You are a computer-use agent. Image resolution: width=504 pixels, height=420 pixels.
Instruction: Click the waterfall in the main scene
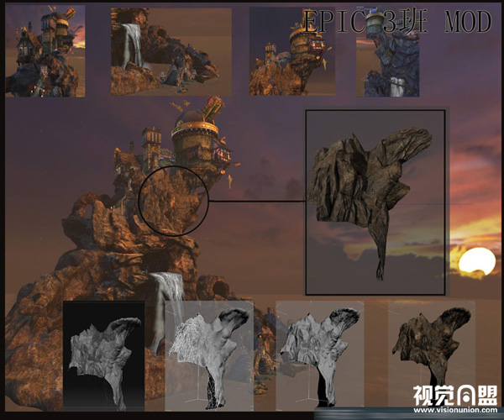coord(165,312)
